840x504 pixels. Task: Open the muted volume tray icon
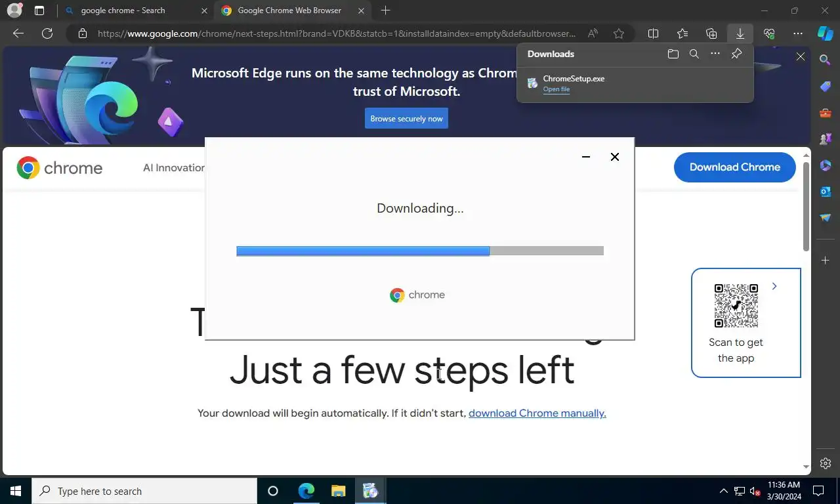tap(755, 491)
